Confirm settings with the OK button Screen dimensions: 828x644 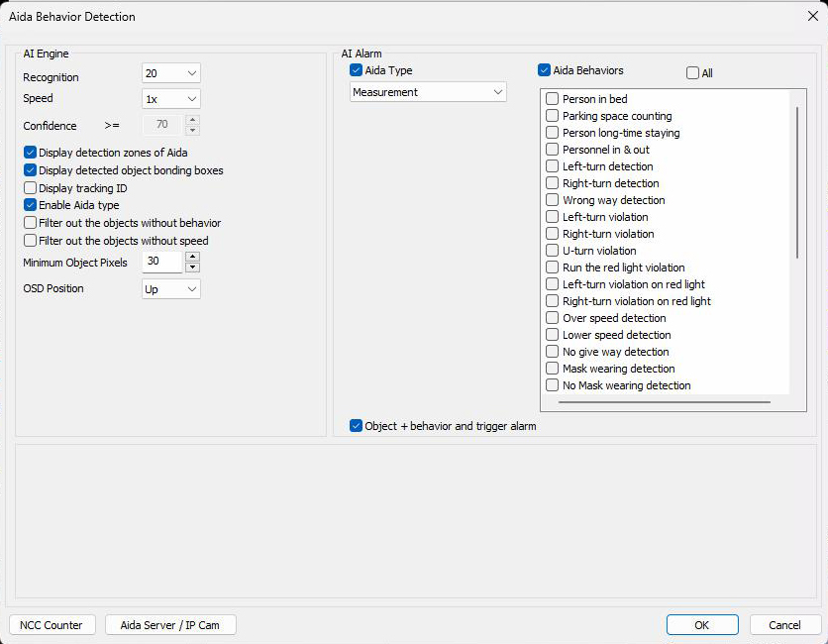click(x=702, y=625)
